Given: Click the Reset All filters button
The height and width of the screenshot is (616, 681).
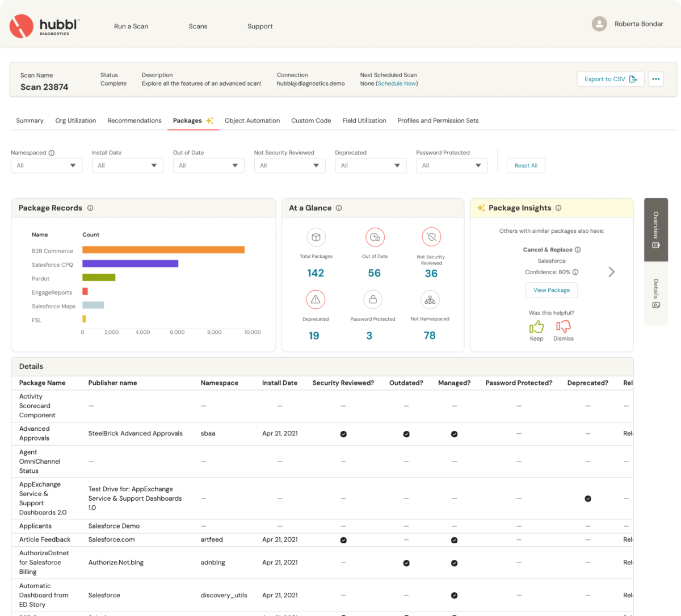Looking at the screenshot, I should click(x=526, y=165).
